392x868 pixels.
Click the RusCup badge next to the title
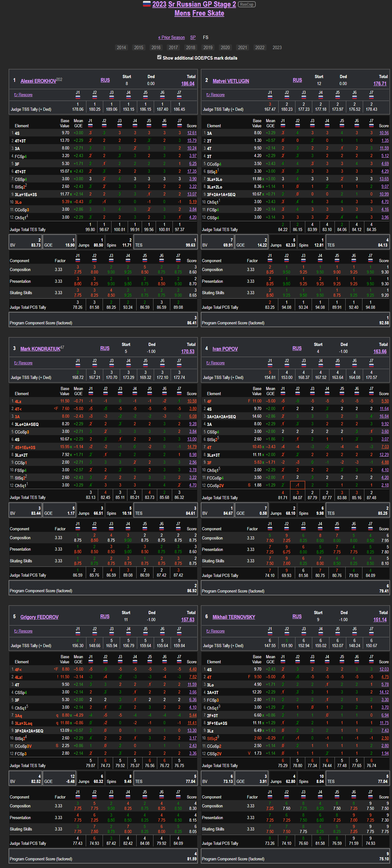(247, 4)
